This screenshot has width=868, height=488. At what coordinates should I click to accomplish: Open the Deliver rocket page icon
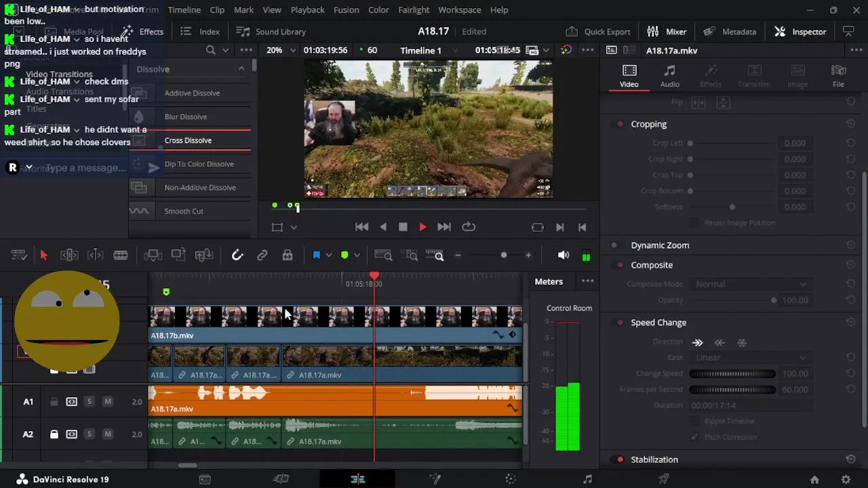(664, 479)
